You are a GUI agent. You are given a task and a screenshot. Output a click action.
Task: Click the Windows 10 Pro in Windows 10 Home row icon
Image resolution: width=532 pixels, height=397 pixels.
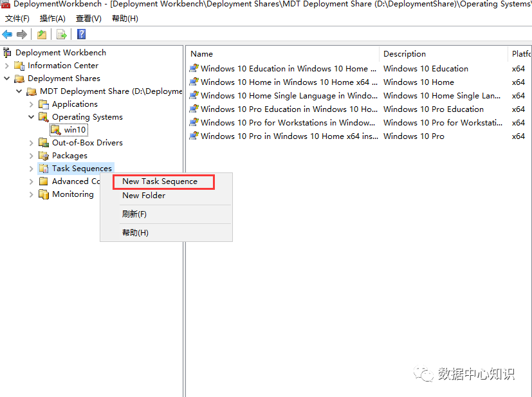[194, 136]
